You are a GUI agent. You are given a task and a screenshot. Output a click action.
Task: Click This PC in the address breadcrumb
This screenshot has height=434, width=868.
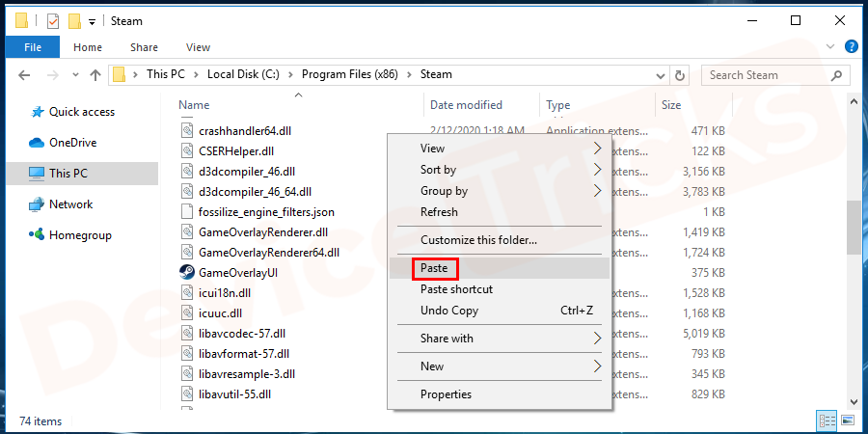click(x=166, y=74)
